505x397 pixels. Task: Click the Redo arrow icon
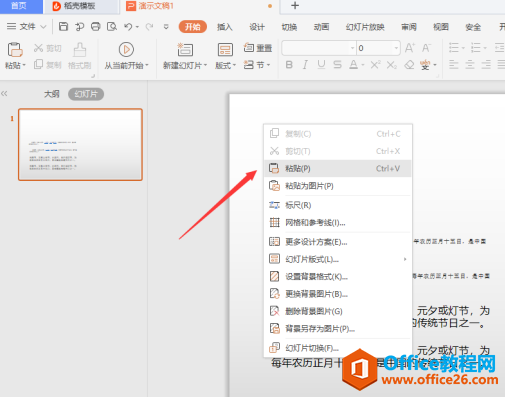(x=149, y=26)
